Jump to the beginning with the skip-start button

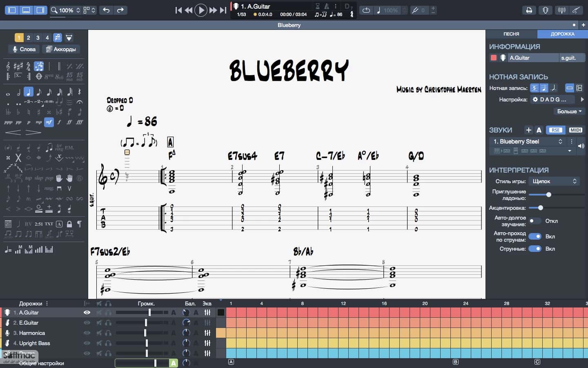[x=178, y=10]
